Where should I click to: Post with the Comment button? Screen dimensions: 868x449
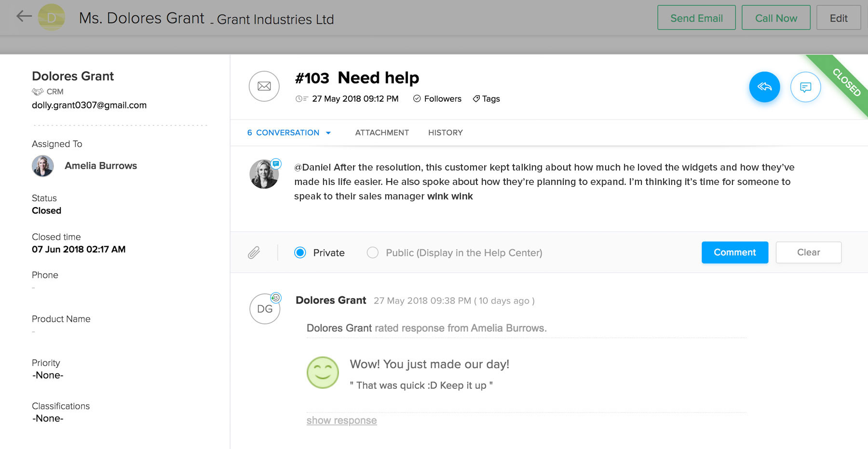[735, 252]
